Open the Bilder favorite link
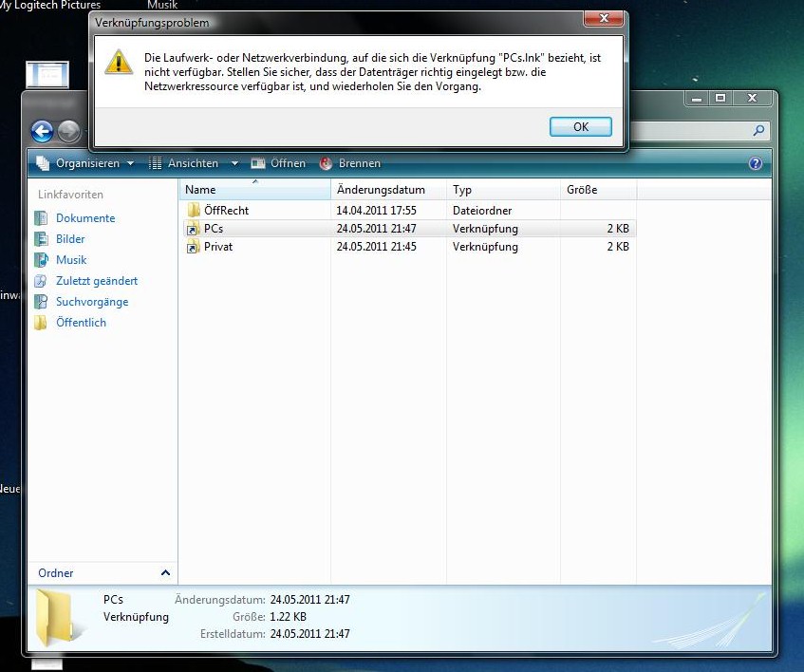Image resolution: width=804 pixels, height=672 pixels. coord(70,239)
